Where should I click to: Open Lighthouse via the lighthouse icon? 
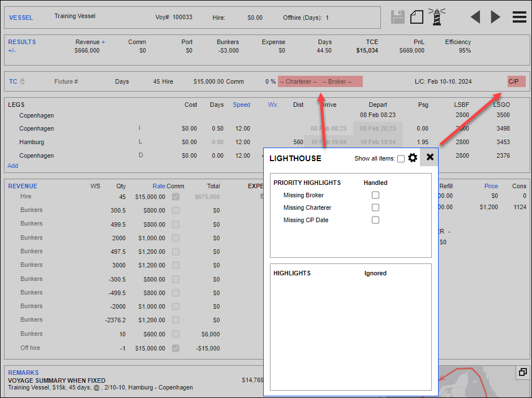point(436,16)
